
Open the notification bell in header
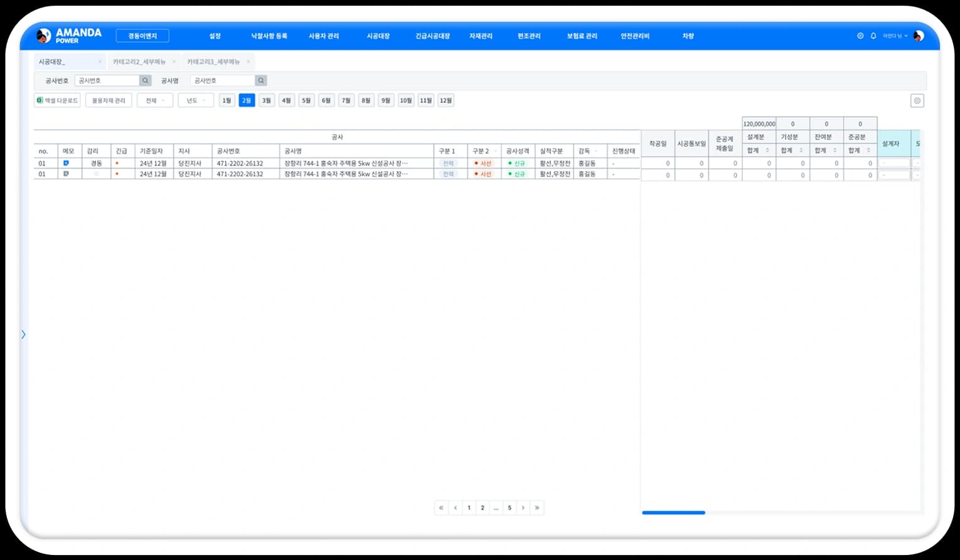coord(873,36)
